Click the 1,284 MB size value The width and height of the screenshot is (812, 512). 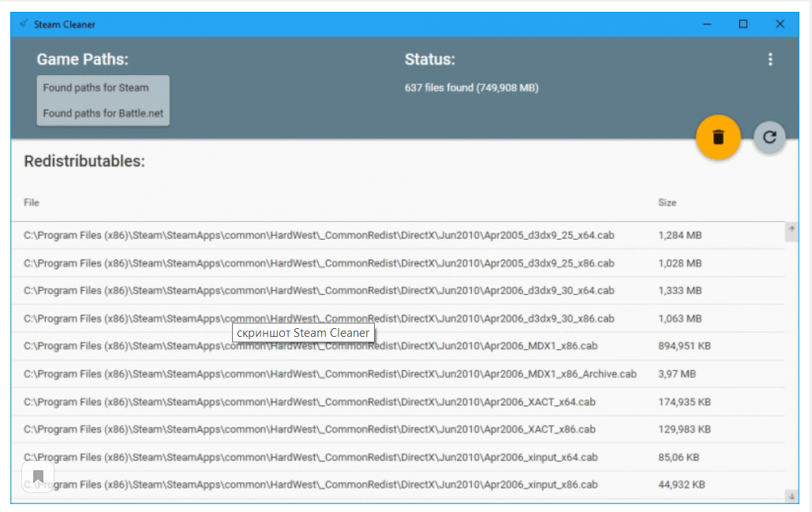tap(679, 235)
